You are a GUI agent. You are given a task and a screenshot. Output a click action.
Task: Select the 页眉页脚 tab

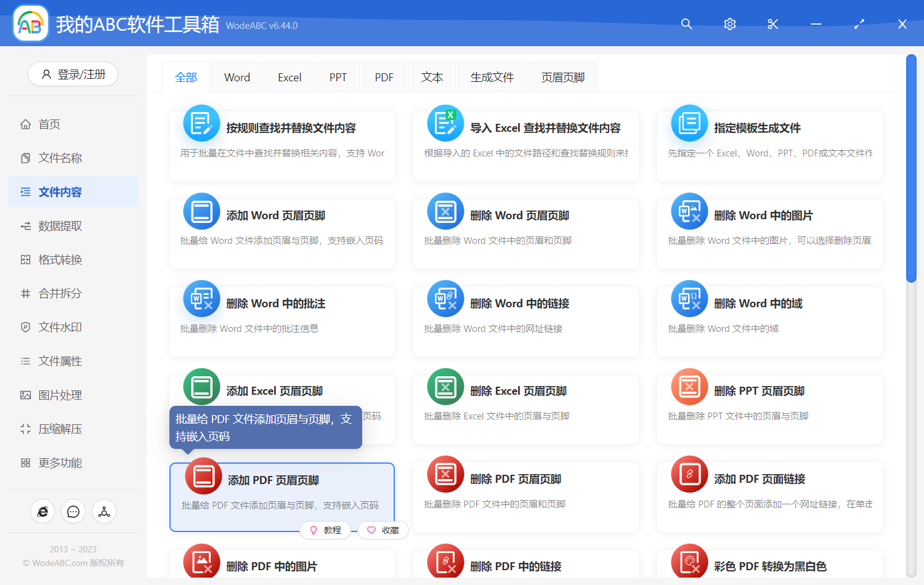pyautogui.click(x=562, y=78)
